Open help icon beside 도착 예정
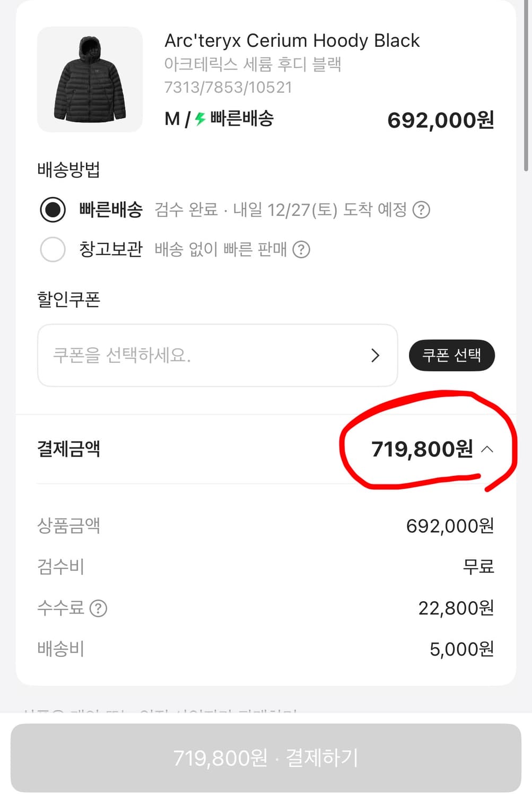The height and width of the screenshot is (796, 532). coord(421,210)
